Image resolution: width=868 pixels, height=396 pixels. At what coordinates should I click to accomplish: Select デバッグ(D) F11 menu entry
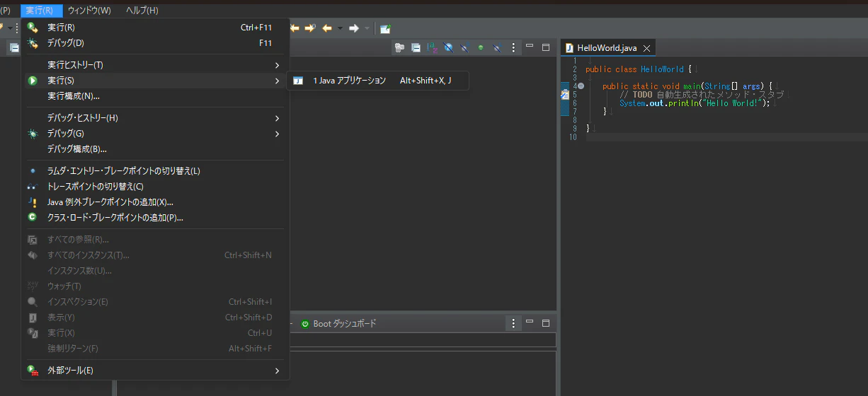(x=155, y=43)
